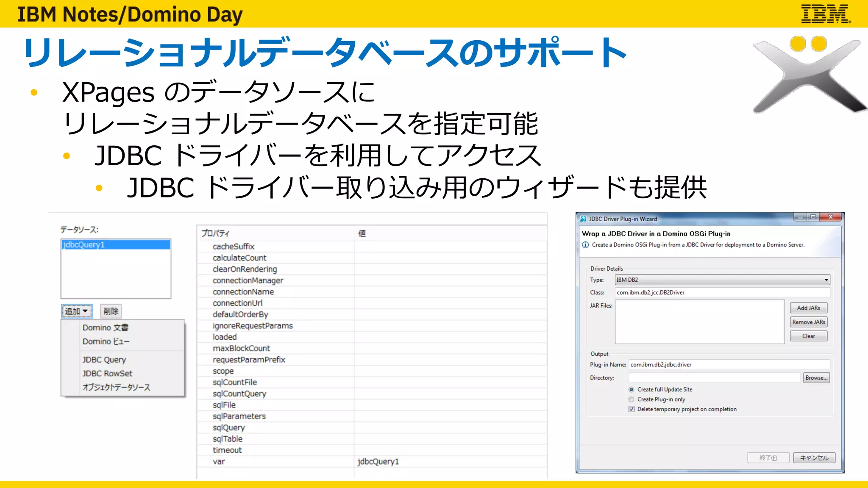Screen dimensions: 868x488
Task: Choose JDBC Query from the add menu
Action: tap(104, 360)
